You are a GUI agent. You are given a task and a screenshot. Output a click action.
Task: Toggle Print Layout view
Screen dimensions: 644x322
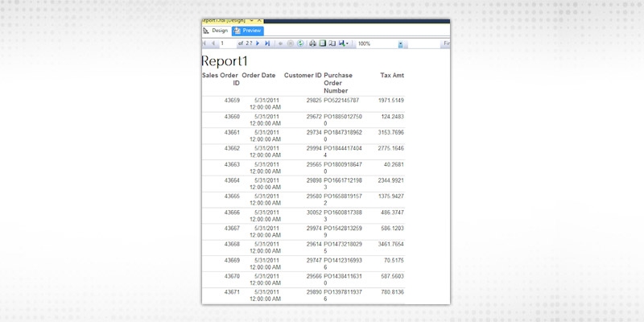tap(322, 43)
